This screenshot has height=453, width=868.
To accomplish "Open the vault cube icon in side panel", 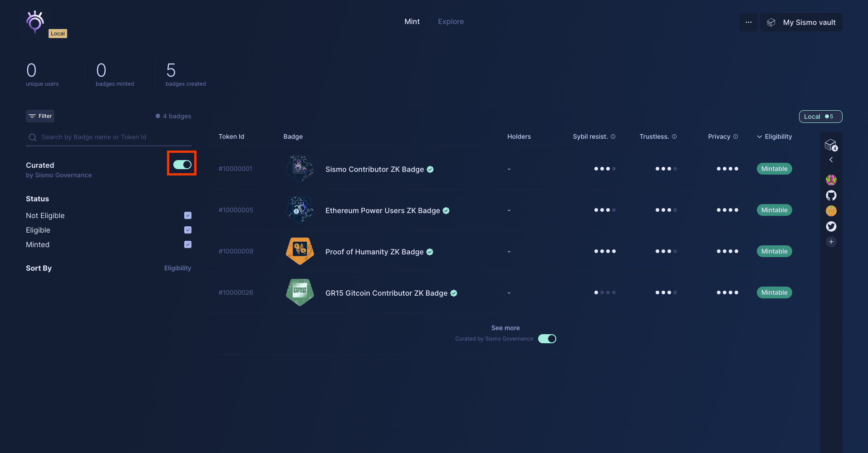I will tap(831, 145).
